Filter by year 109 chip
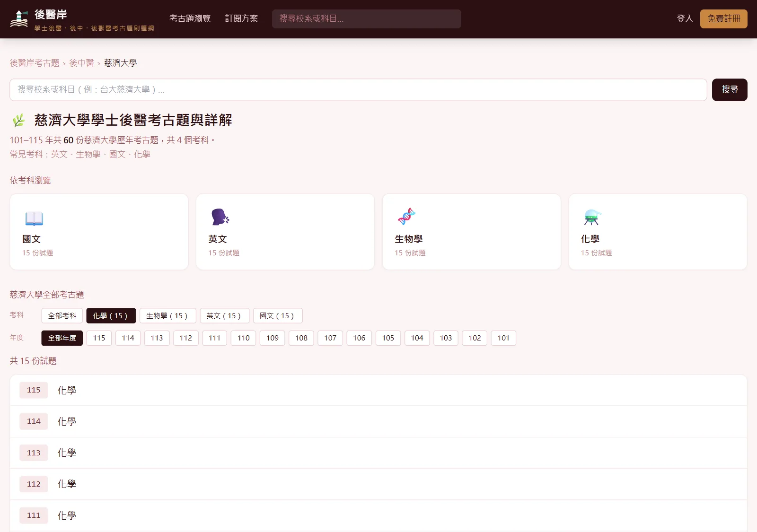Screen dimensions: 757x532 [273, 338]
